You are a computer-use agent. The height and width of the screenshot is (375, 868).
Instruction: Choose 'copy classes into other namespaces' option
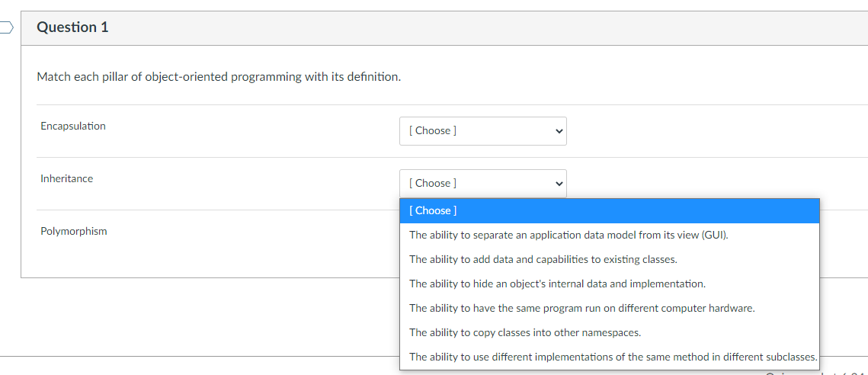tap(524, 332)
